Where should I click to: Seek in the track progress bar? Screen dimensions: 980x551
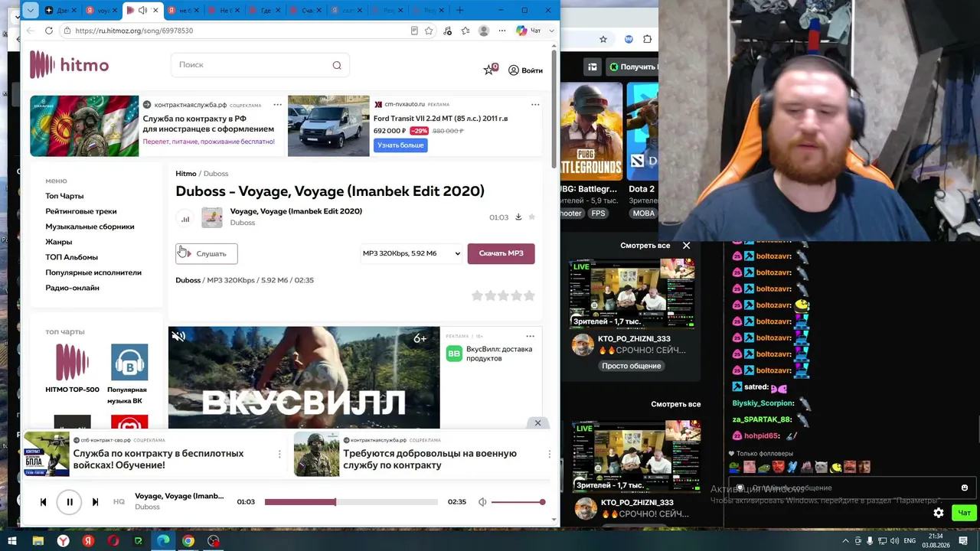[351, 502]
